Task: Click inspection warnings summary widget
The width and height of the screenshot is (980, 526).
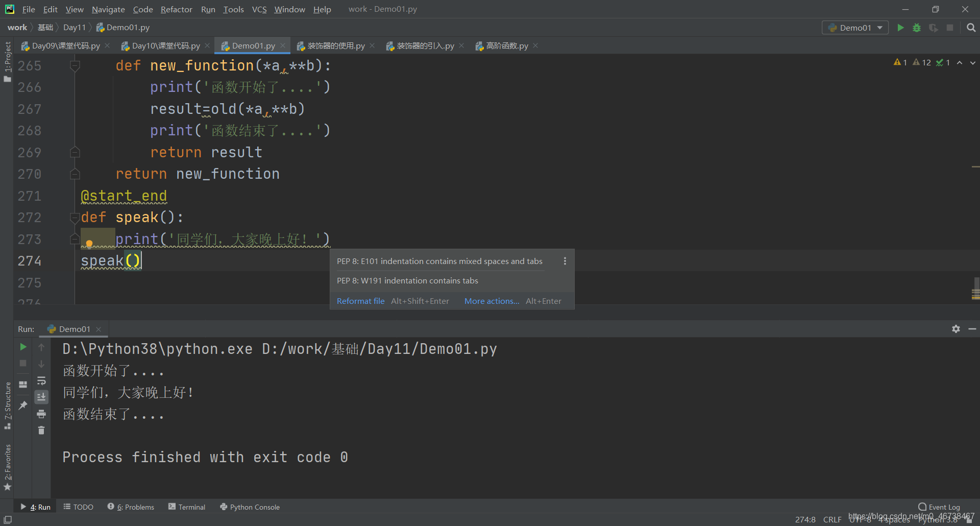Action: [x=922, y=62]
